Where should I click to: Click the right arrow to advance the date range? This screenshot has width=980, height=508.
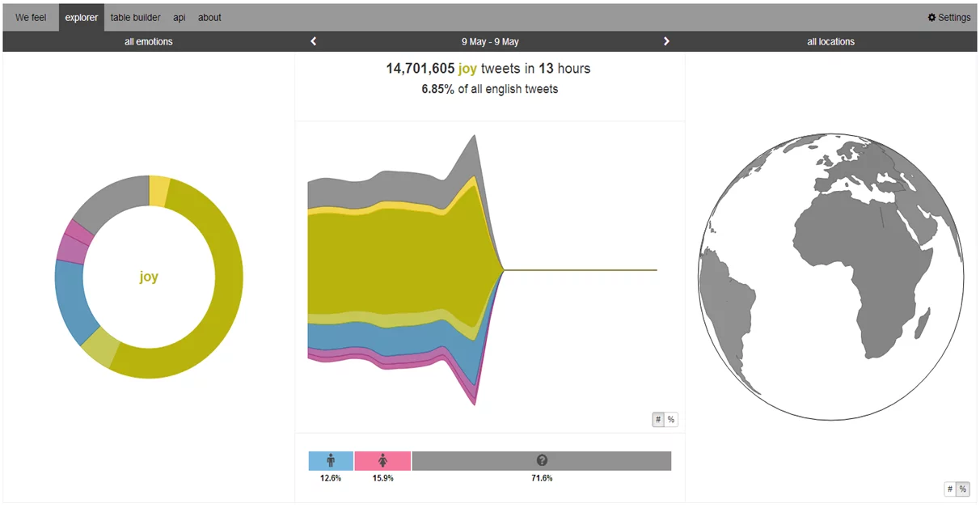tap(667, 41)
